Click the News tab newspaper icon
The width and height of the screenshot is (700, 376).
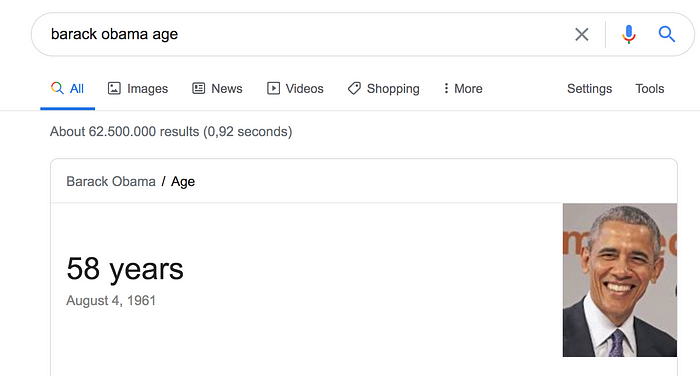coord(199,88)
